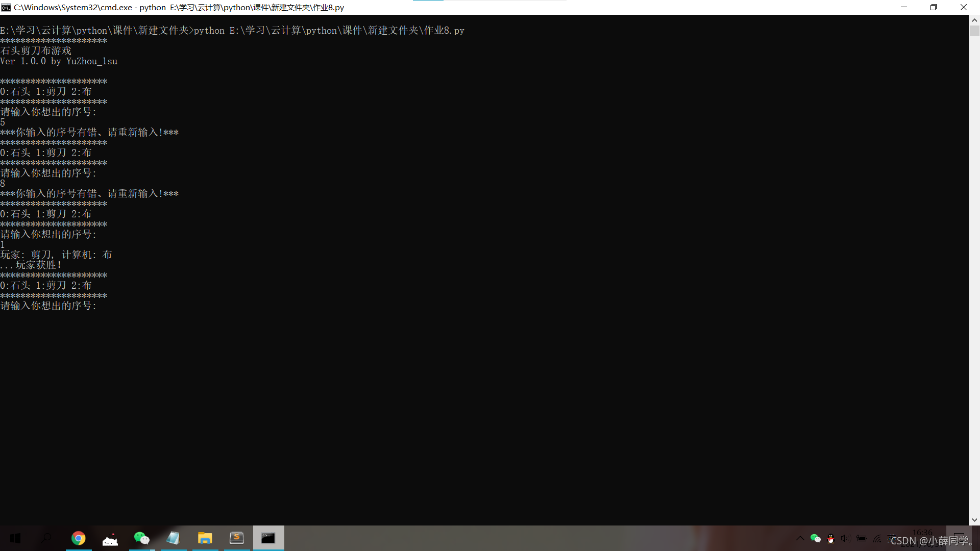This screenshot has width=980, height=551.
Task: Open the WeChat taskbar app
Action: coord(141,538)
